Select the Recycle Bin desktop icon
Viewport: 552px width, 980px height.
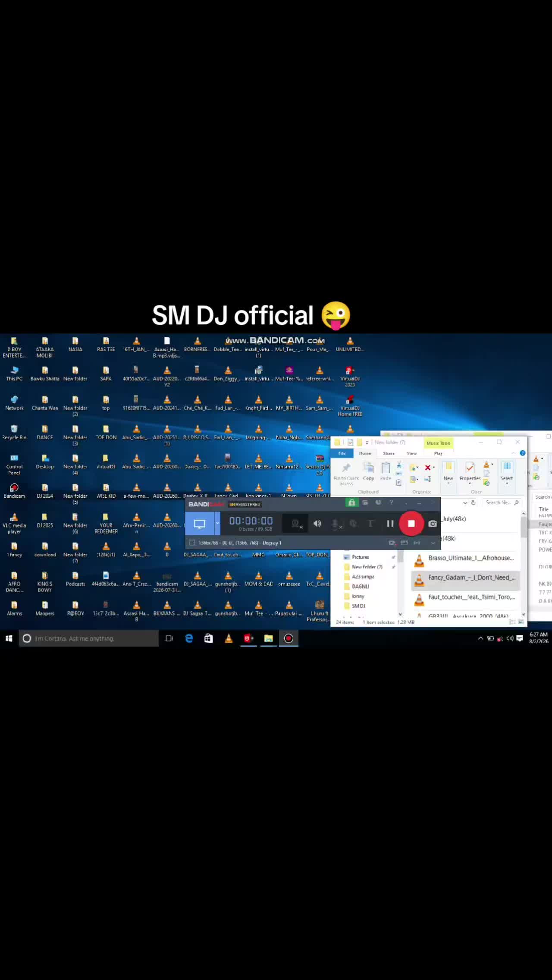click(14, 432)
